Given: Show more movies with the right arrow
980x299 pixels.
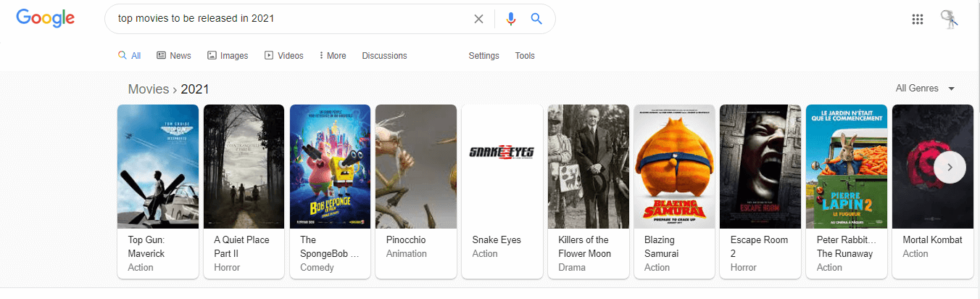Looking at the screenshot, I should (950, 167).
